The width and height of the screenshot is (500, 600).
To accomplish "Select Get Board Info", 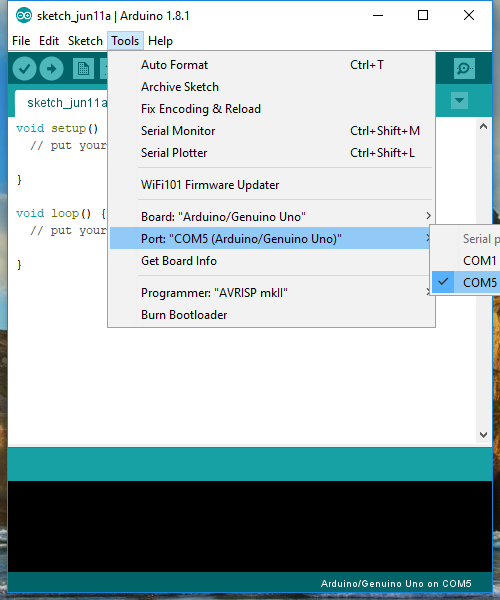I will [272, 261].
